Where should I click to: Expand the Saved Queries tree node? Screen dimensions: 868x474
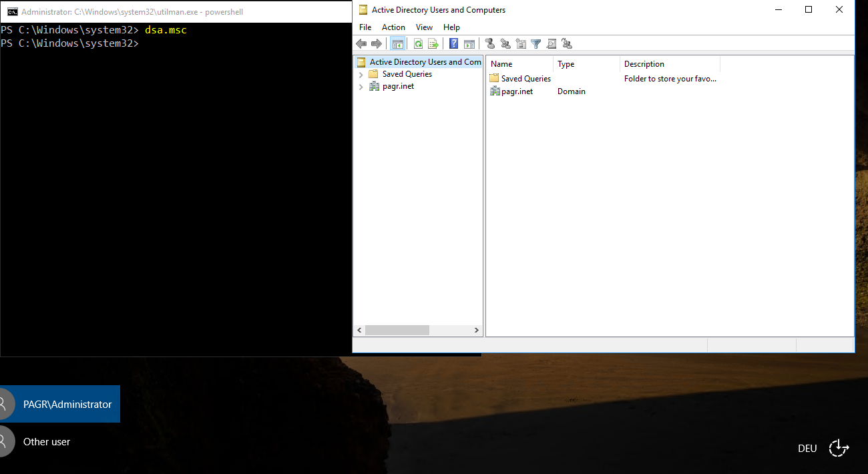point(361,74)
